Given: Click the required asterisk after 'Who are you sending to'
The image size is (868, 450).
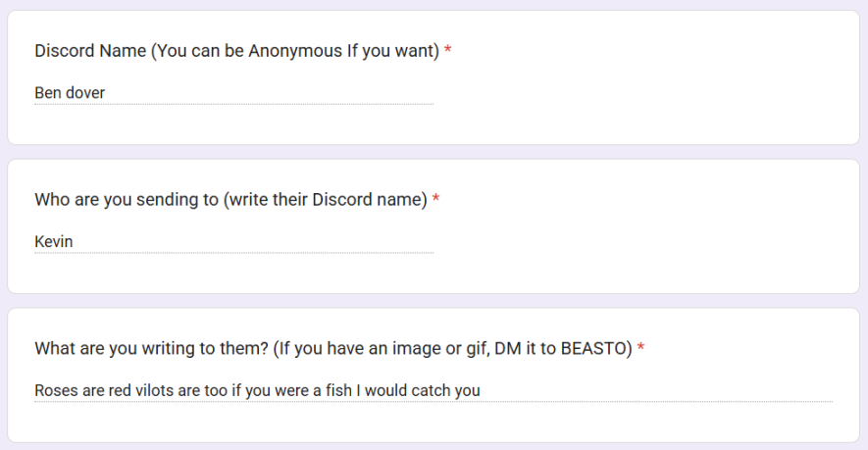Looking at the screenshot, I should 435,200.
